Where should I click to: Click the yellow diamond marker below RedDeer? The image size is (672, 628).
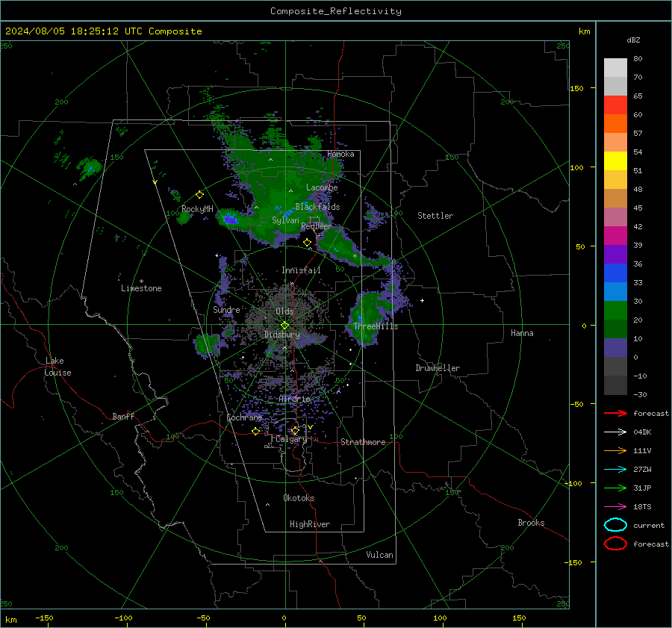(307, 243)
